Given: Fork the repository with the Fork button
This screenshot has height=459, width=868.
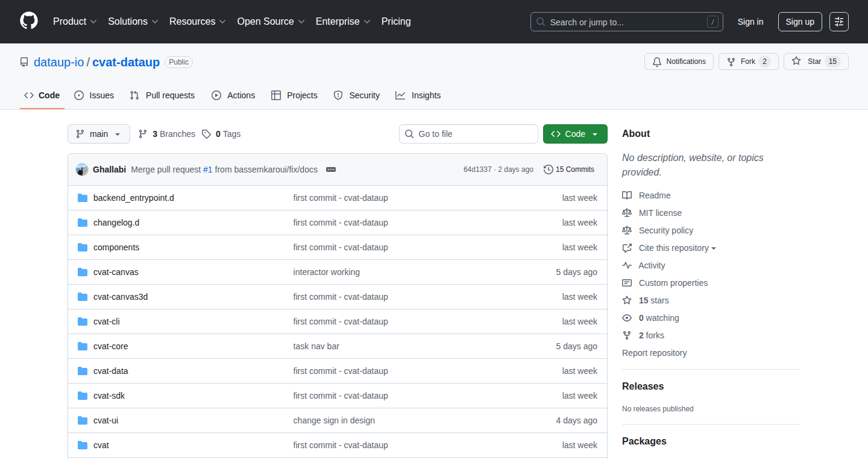Looking at the screenshot, I should [749, 62].
